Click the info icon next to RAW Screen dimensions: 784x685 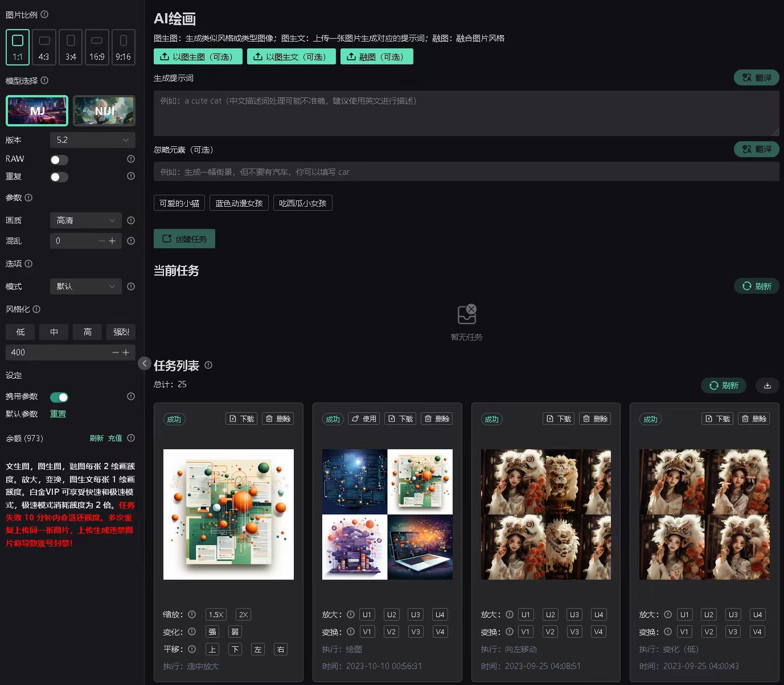[x=131, y=159]
